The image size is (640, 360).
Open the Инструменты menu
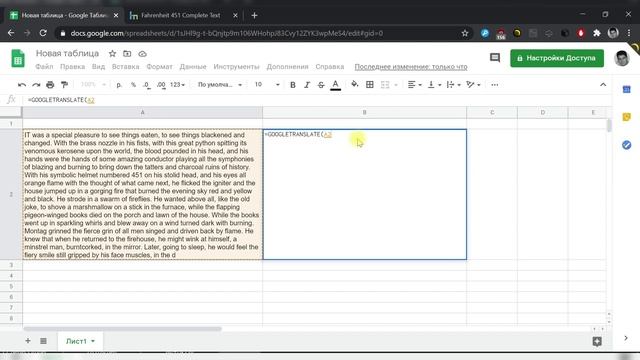(236, 67)
